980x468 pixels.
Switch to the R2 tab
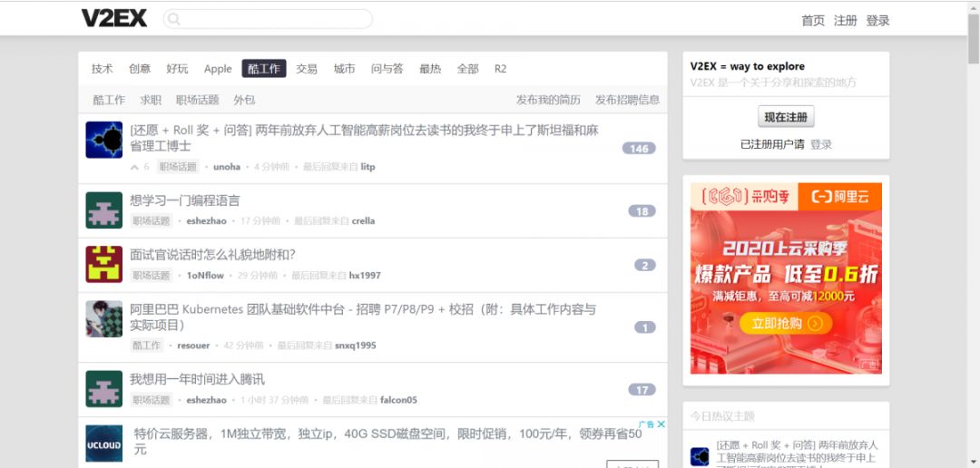click(x=501, y=69)
